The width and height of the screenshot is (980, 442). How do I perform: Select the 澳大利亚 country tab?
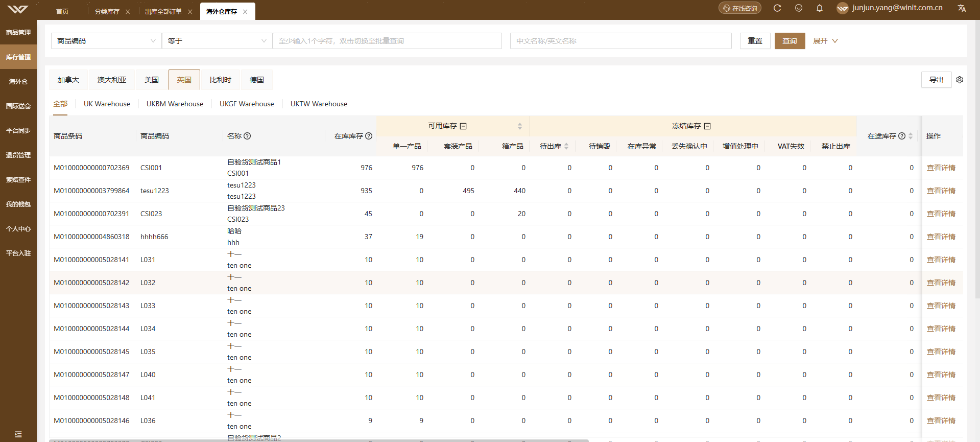point(112,80)
